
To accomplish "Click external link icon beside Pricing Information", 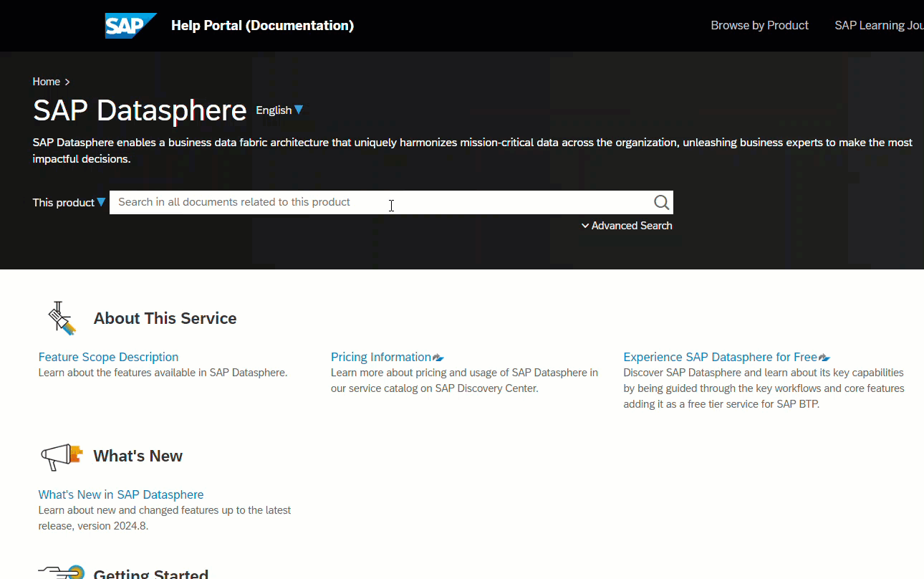I will tap(438, 358).
